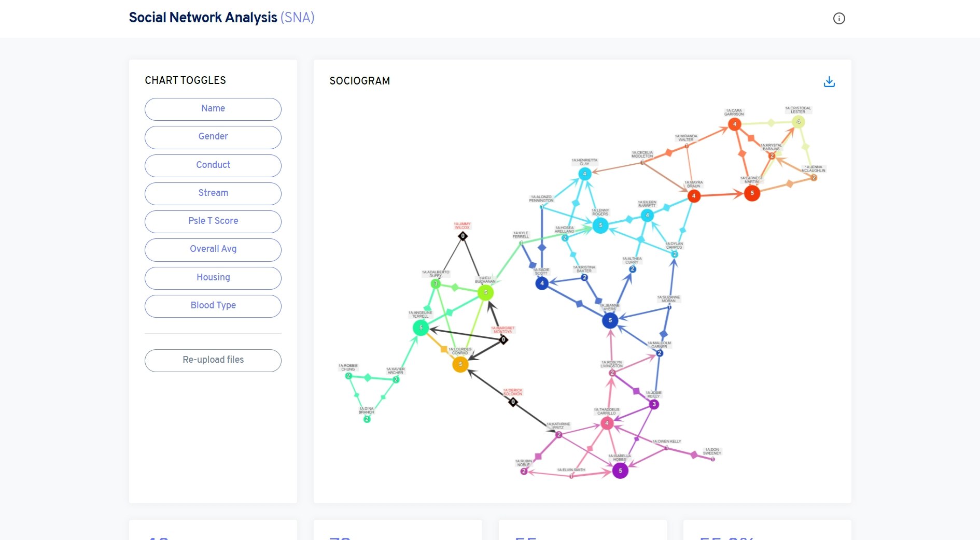Open the information tooltip icon

tap(839, 19)
